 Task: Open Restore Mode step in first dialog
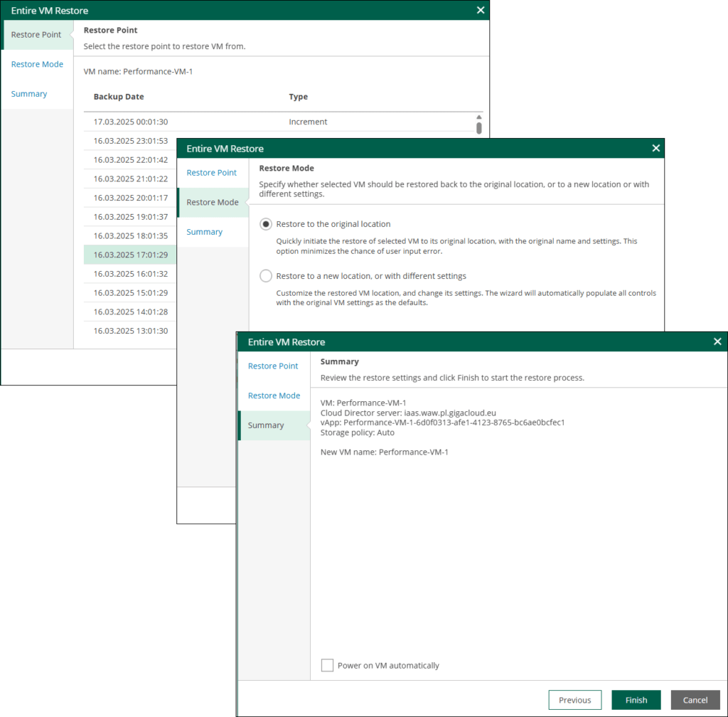coord(37,64)
